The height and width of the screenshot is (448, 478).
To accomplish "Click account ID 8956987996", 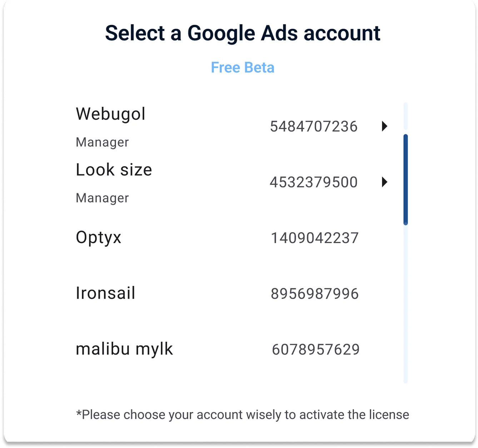I will tap(315, 294).
